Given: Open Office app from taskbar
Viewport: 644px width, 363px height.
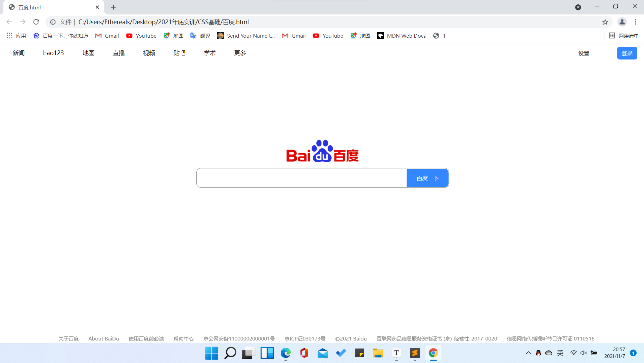Looking at the screenshot, I should tap(304, 353).
